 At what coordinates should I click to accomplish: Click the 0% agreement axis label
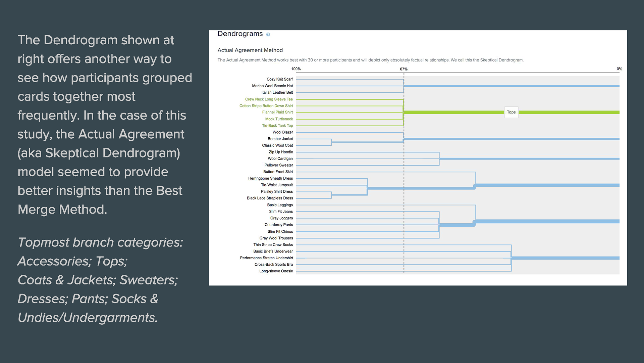pos(619,69)
